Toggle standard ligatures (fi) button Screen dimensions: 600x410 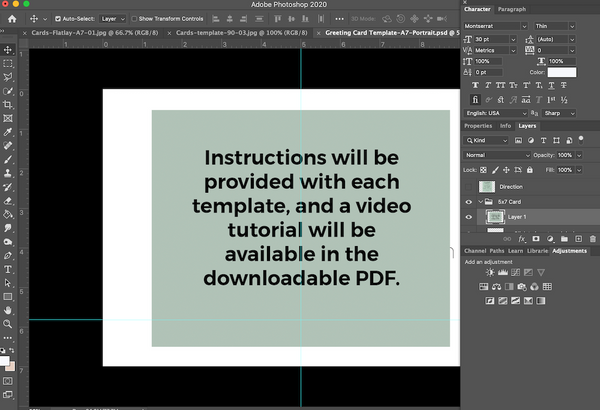tap(475, 100)
